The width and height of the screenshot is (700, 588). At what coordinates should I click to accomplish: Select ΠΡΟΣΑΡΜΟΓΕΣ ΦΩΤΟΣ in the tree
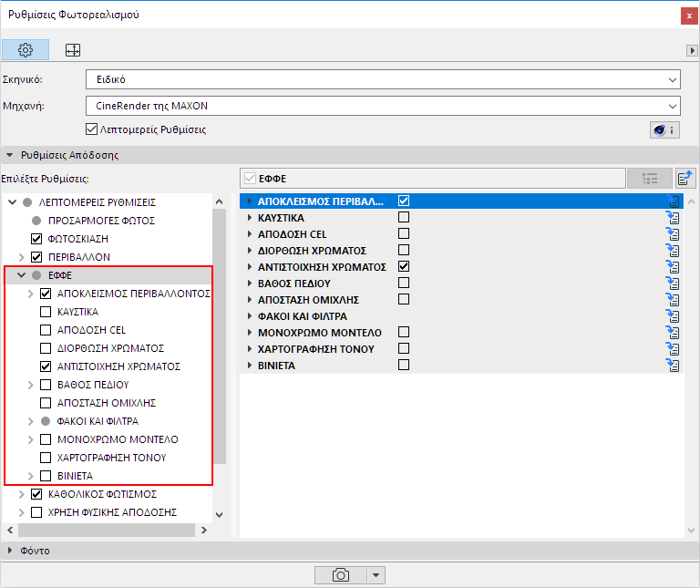click(101, 221)
